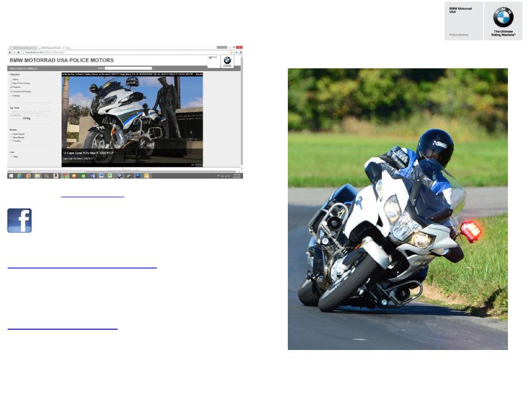Click the browser address bar
Screen dimensions: 532x406
click(125, 52)
